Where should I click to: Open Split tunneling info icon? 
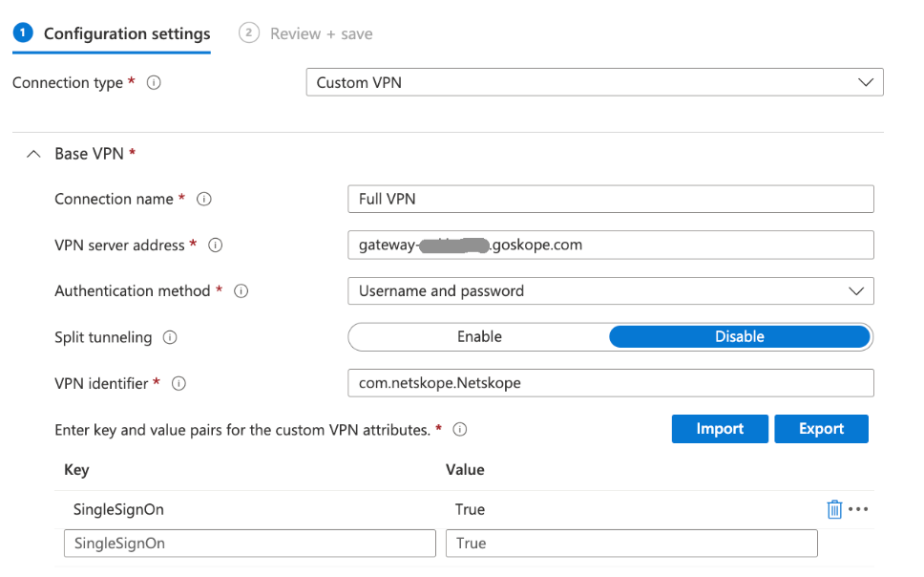point(170,337)
